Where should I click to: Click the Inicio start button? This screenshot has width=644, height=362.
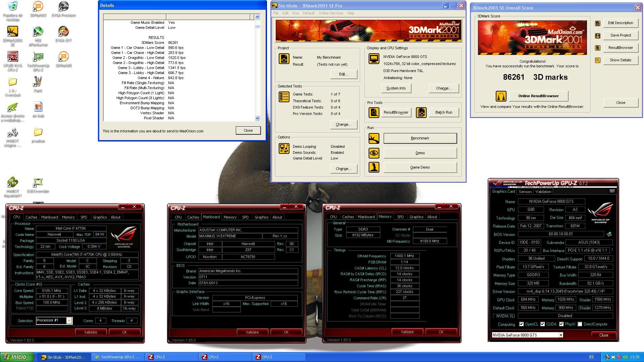[17, 357]
